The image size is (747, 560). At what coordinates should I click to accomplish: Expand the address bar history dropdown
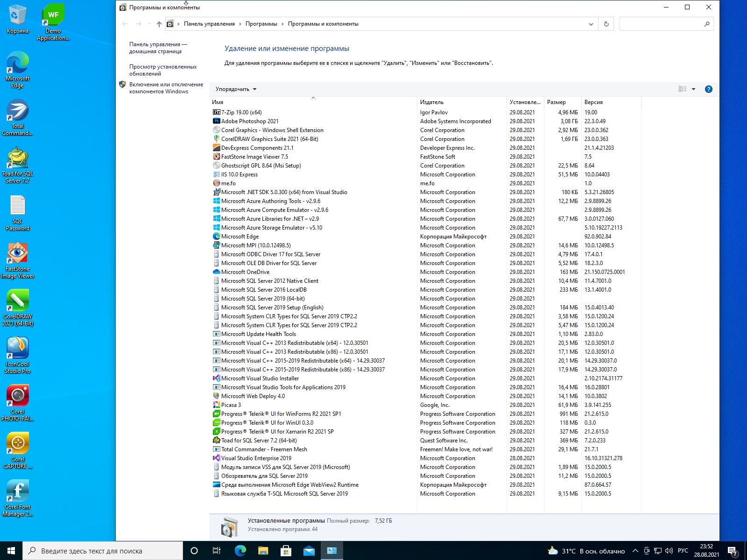tap(591, 24)
